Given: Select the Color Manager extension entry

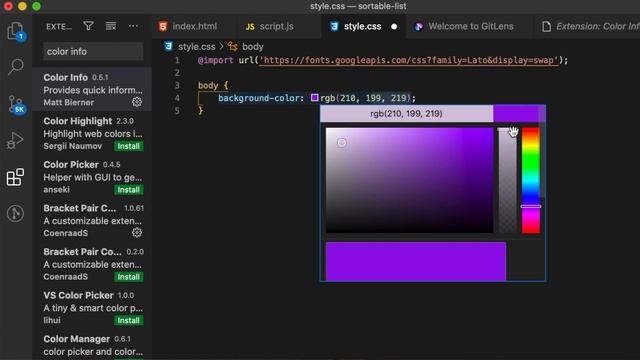Looking at the screenshot, I should [92, 345].
